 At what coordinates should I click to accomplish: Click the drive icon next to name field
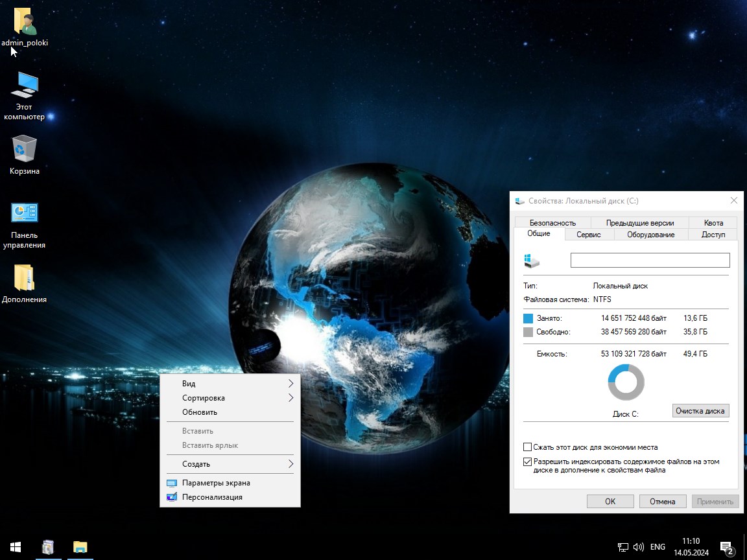click(531, 261)
